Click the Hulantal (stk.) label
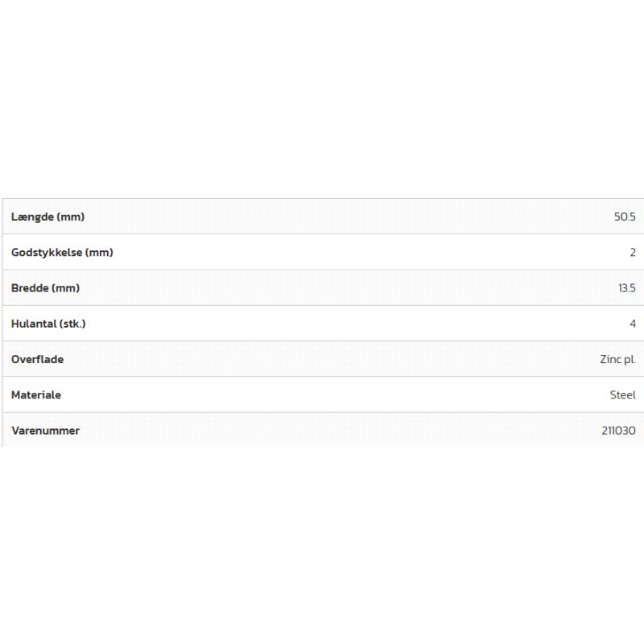The height and width of the screenshot is (644, 644). click(x=48, y=324)
